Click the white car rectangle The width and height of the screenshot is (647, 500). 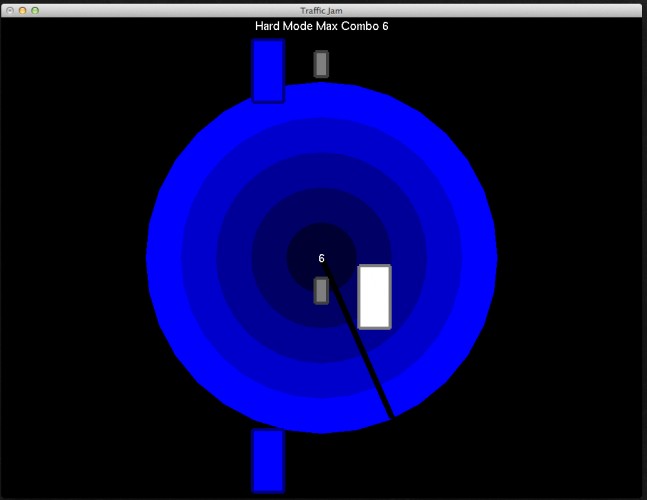(374, 297)
